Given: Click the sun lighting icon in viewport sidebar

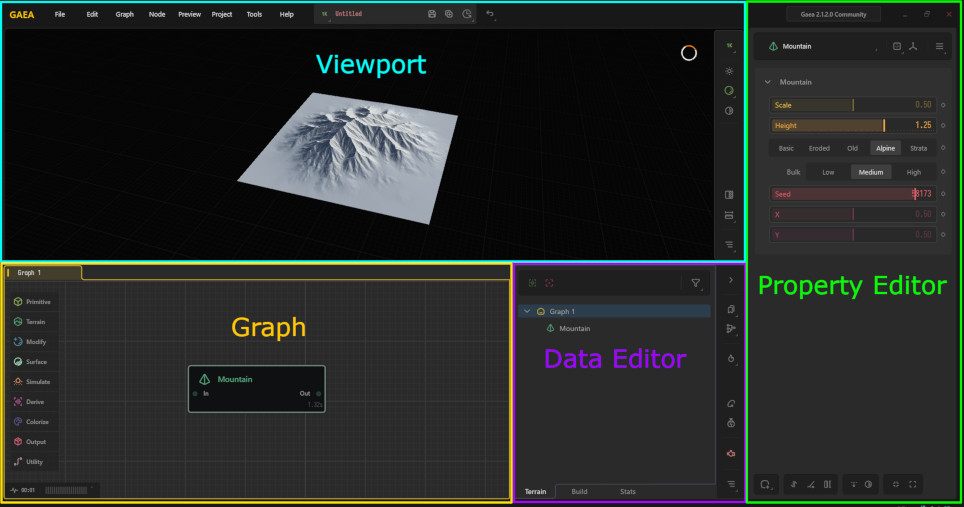Looking at the screenshot, I should (729, 71).
